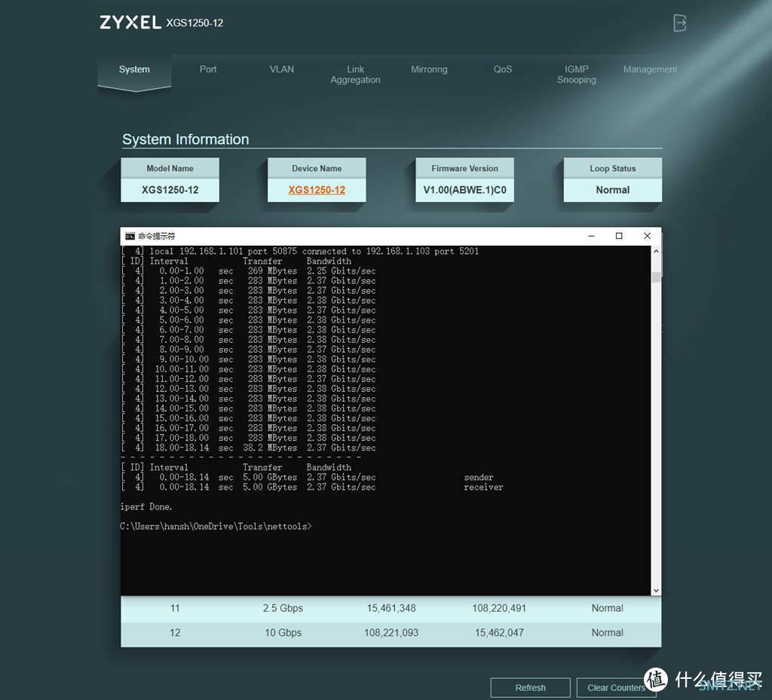Open the QoS tab

(503, 69)
